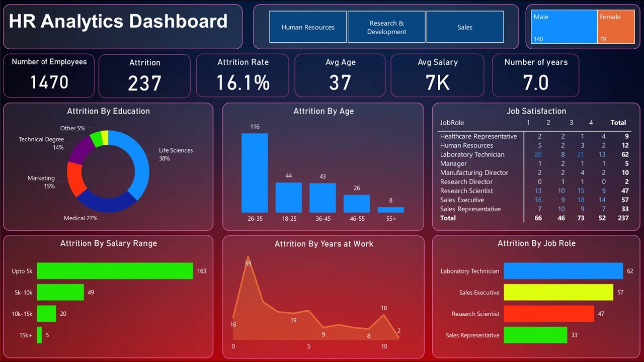The image size is (644, 362).
Task: Click the 18 data label on years chart
Action: (x=384, y=308)
